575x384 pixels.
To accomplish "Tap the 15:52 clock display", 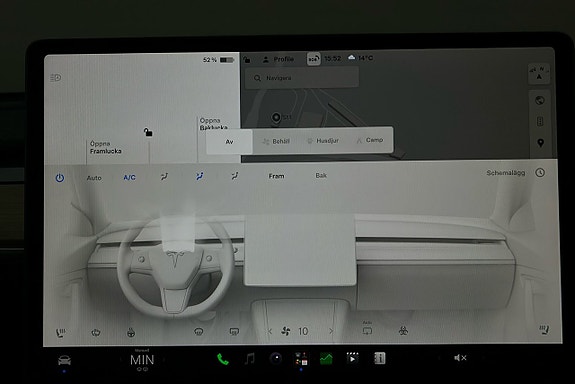I will pyautogui.click(x=333, y=58).
